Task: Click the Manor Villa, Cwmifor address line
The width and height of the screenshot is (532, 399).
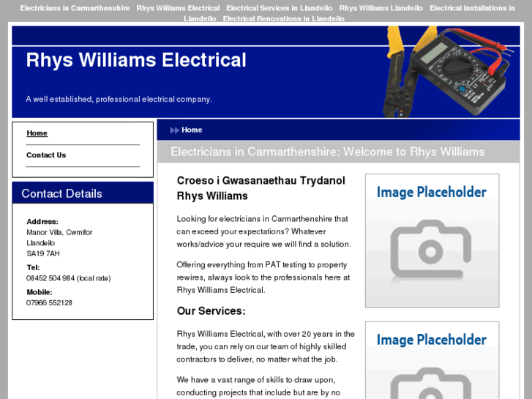Action: coord(59,232)
